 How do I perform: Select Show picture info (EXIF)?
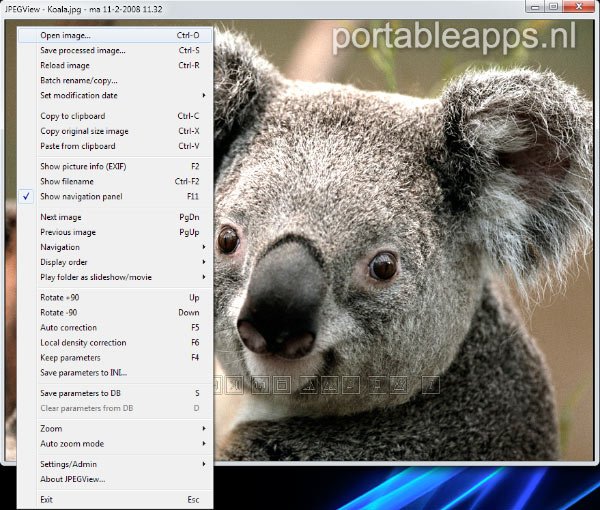coord(115,166)
